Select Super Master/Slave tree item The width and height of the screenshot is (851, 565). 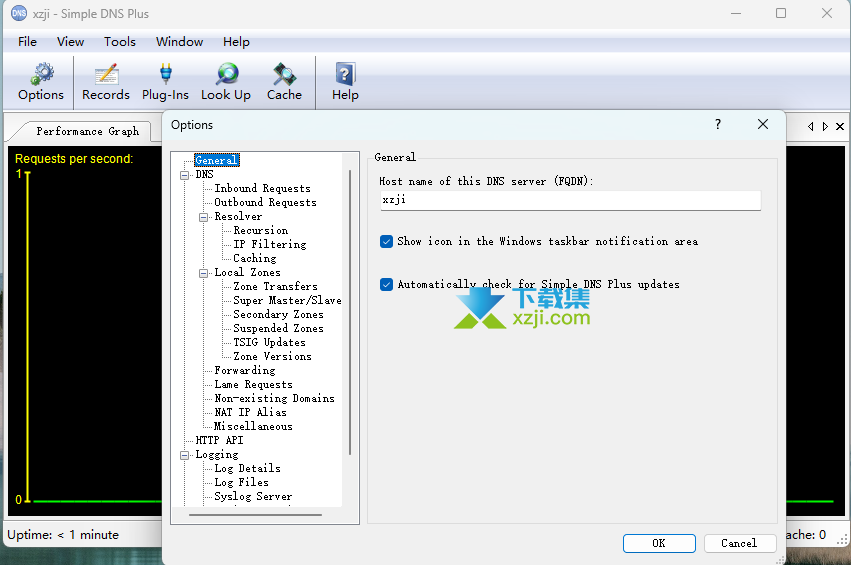287,301
